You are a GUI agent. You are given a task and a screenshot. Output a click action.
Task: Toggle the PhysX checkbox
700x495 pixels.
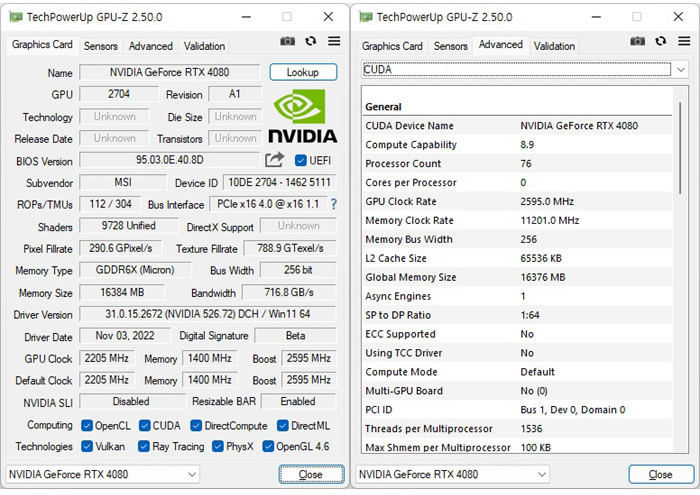pos(218,446)
